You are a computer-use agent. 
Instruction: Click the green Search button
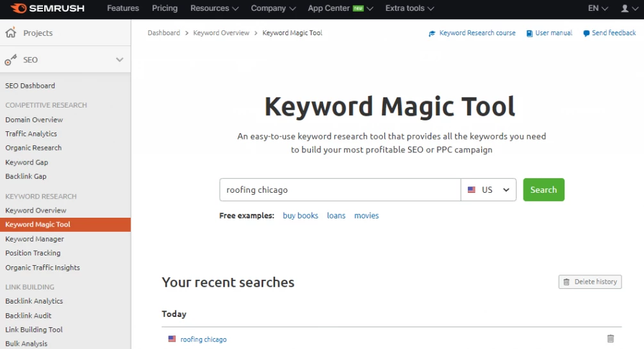click(543, 190)
